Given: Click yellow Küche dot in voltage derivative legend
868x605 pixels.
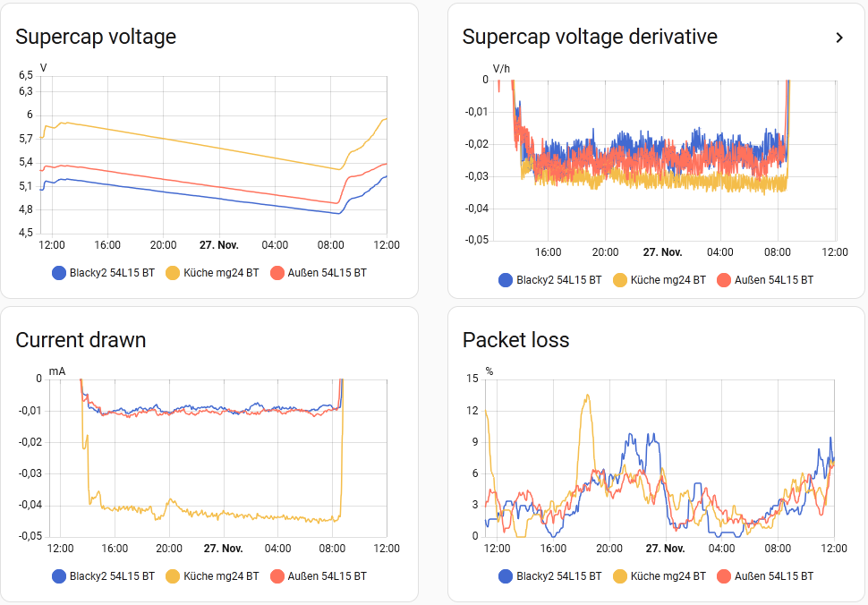Looking at the screenshot, I should (x=619, y=280).
